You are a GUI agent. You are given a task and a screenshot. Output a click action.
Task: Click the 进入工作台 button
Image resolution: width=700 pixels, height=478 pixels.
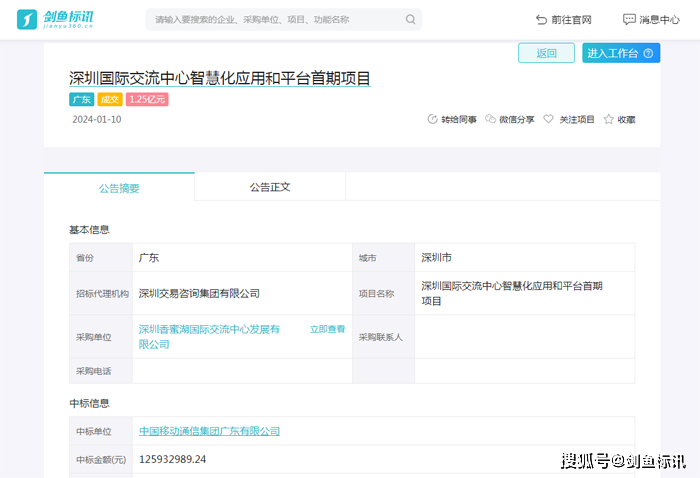(621, 53)
